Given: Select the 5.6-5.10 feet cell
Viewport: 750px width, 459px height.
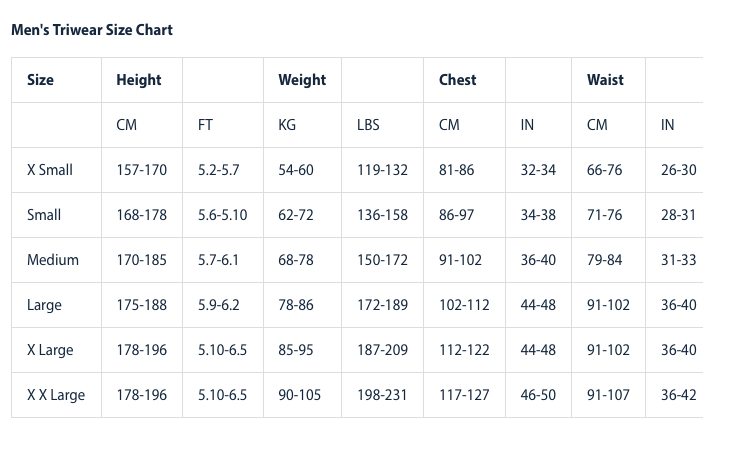Looking at the screenshot, I should click(222, 215).
